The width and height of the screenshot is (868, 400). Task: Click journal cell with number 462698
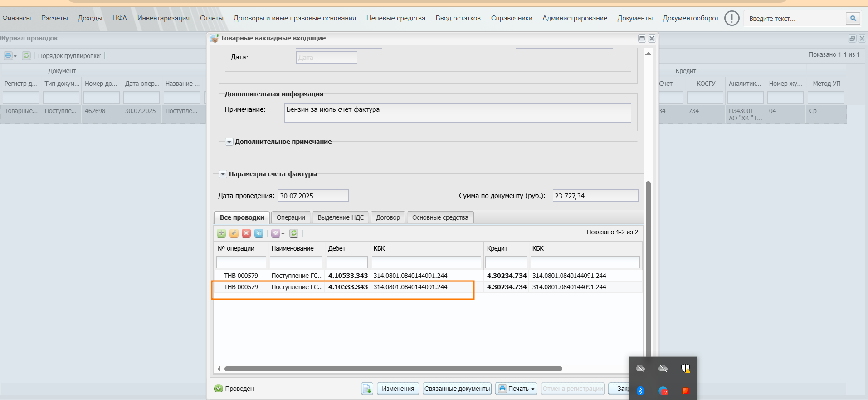[x=101, y=114]
